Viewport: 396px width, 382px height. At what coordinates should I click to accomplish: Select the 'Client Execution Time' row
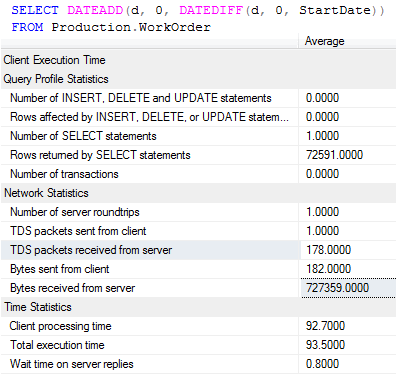(198, 60)
